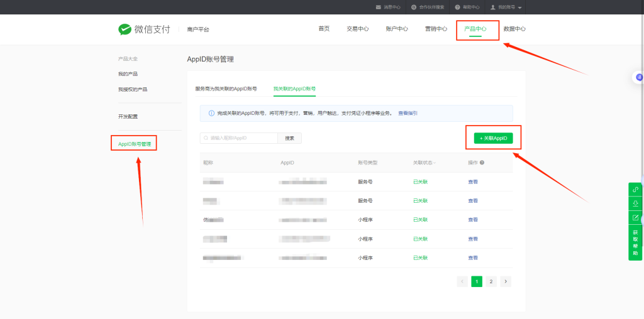Expand the 我的账号 dropdown arrow
This screenshot has height=319, width=644.
click(x=519, y=8)
